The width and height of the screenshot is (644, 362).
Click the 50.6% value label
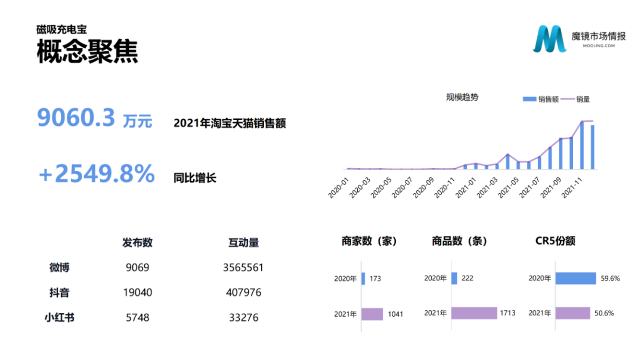(x=604, y=313)
